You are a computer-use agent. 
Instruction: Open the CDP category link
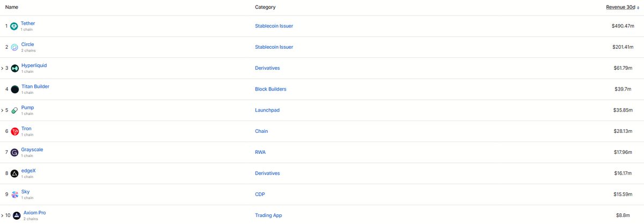[x=260, y=195]
